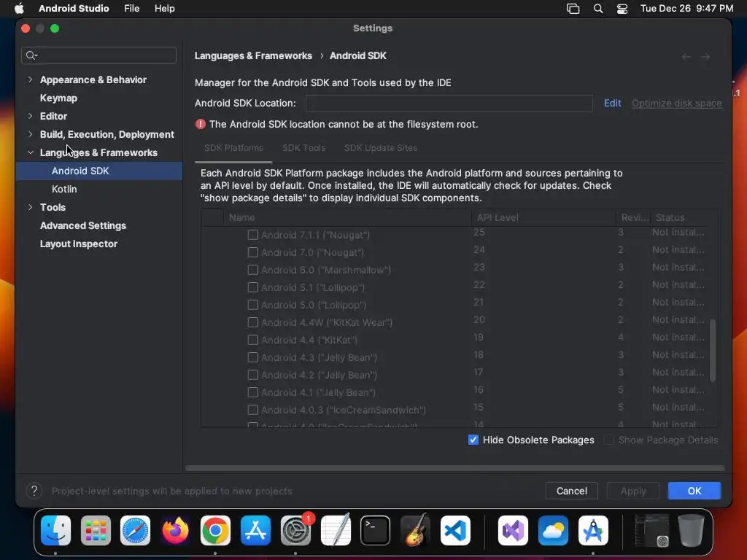Click the Cancel button
Viewport: 747px width, 560px height.
pos(572,491)
